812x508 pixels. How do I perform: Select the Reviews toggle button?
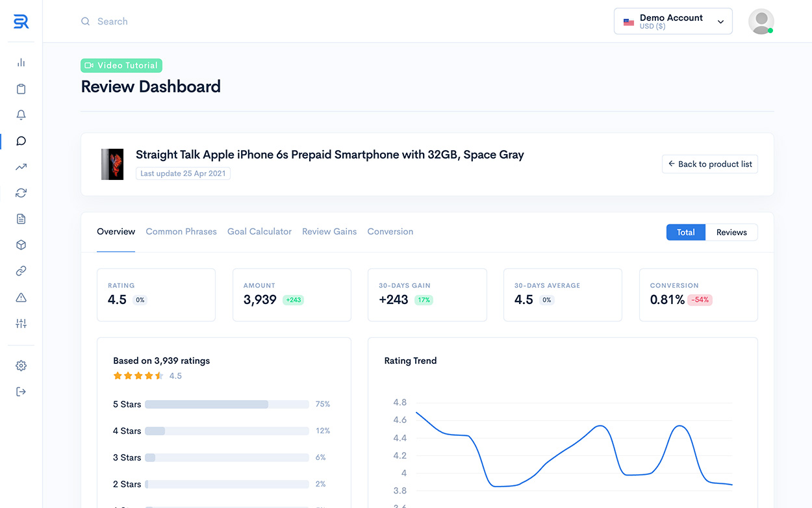coord(731,233)
